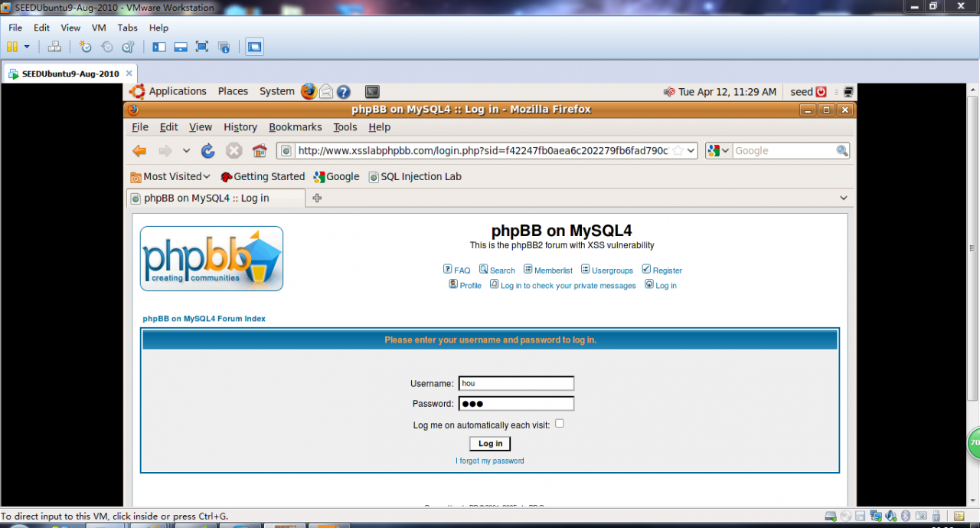Click VMware sound card status icon
Image resolution: width=980 pixels, height=528 pixels.
point(890,516)
